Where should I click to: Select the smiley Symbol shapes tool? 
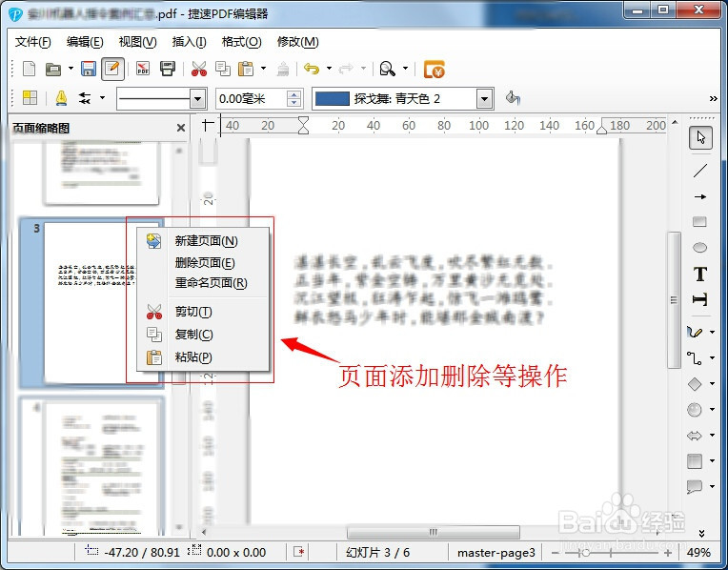coord(694,409)
